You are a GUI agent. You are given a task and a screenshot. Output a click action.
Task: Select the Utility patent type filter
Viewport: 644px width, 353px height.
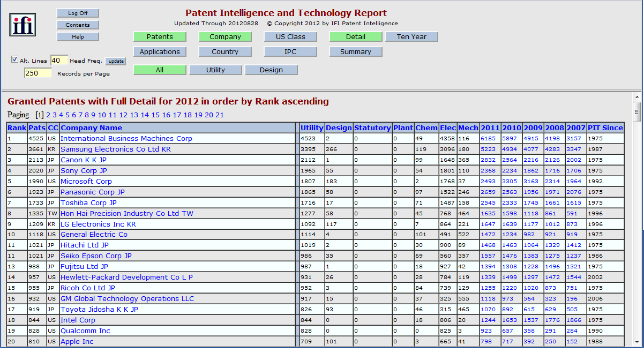click(x=215, y=70)
